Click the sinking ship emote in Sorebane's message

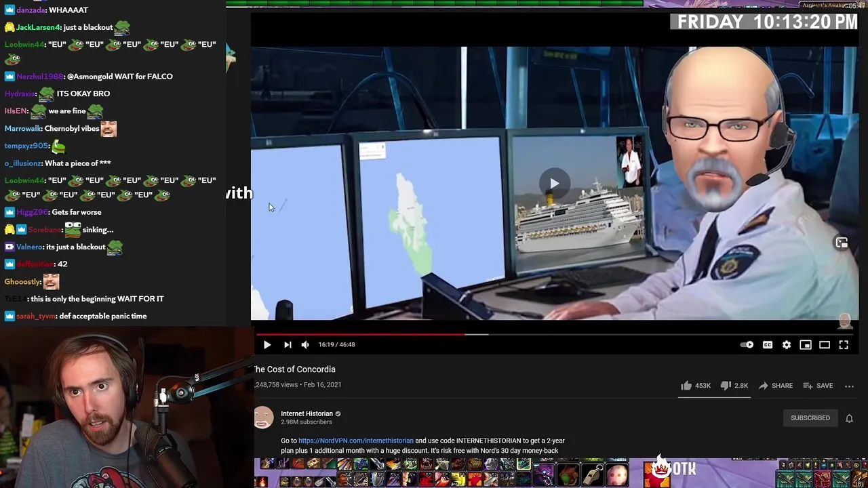pos(73,229)
